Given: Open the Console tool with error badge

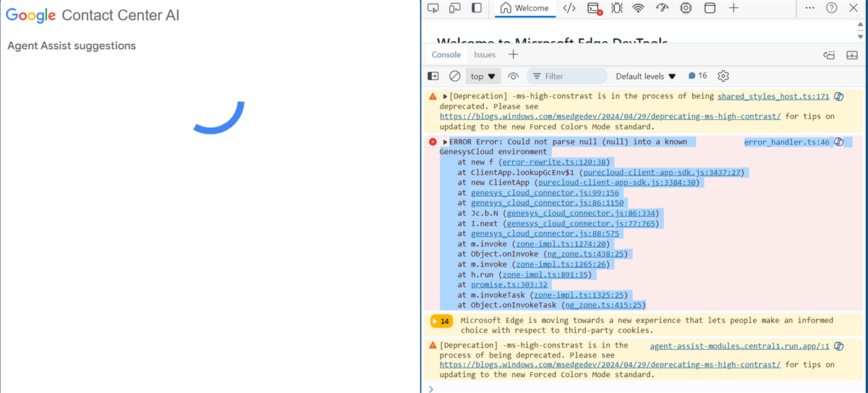Looking at the screenshot, I should click(x=595, y=8).
